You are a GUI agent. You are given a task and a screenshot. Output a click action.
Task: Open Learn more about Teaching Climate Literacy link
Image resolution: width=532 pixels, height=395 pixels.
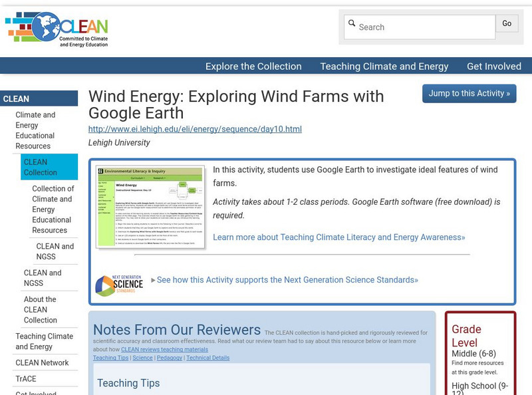click(339, 237)
